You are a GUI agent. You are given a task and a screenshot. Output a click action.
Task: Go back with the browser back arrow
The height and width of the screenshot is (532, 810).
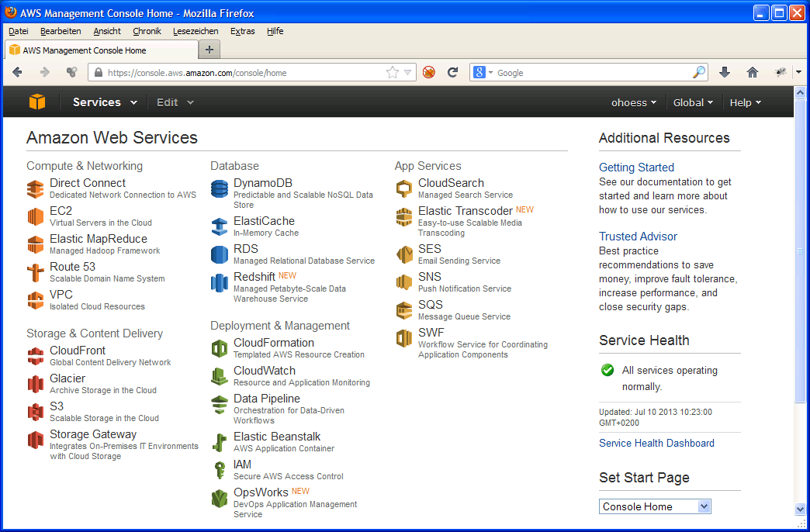[17, 72]
